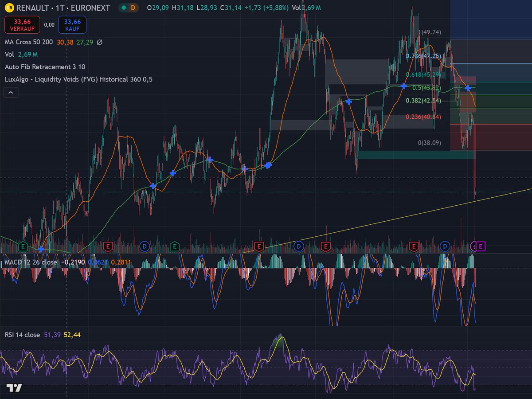Select the LuxAlgo Liquidity Voids indicator legend
The height and width of the screenshot is (399, 532).
click(x=78, y=79)
